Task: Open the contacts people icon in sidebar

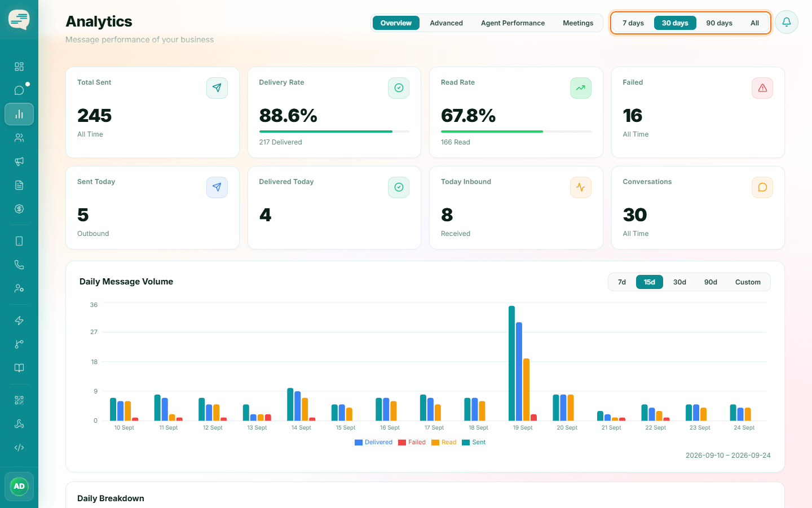Action: (x=19, y=138)
